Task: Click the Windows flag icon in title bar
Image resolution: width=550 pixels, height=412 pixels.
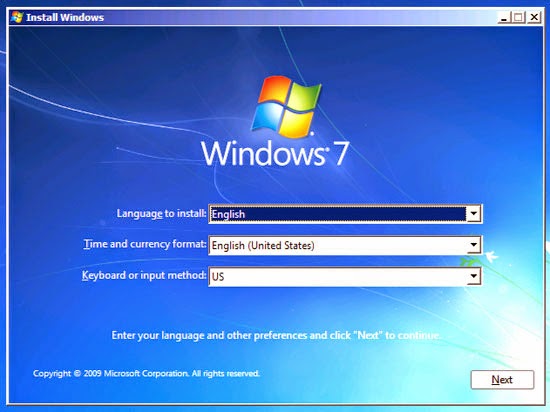Action: pyautogui.click(x=16, y=17)
